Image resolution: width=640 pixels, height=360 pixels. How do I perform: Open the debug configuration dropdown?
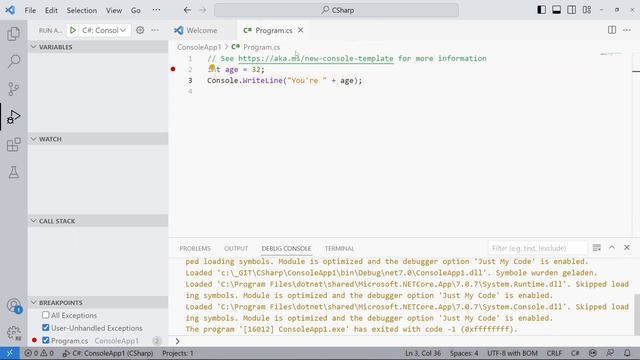[104, 30]
